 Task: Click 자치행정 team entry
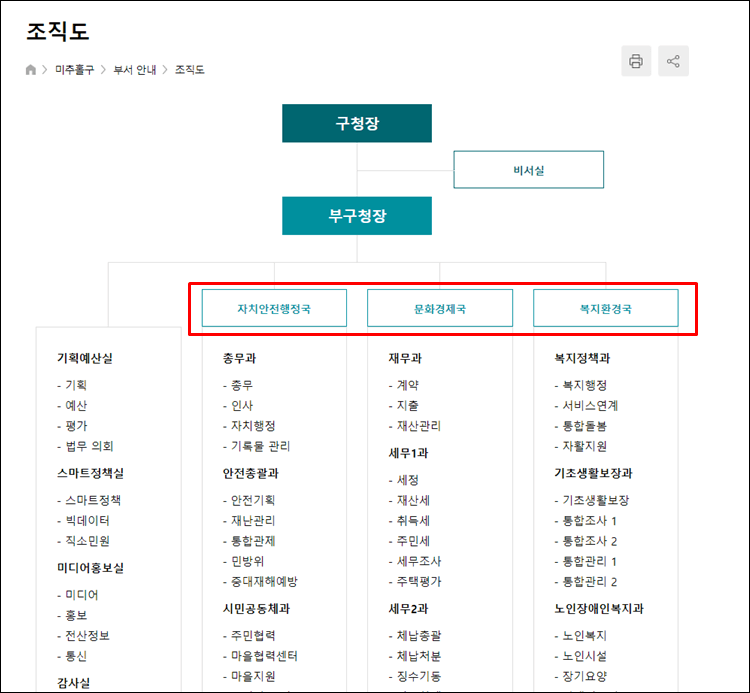pos(253,426)
